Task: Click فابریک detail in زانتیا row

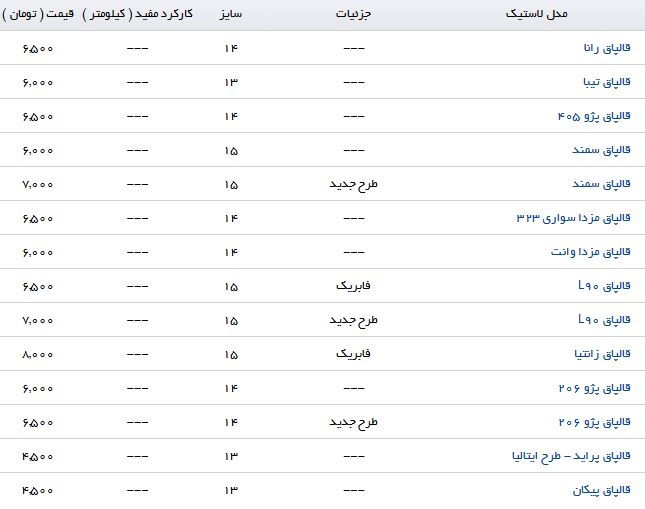Action: [353, 354]
